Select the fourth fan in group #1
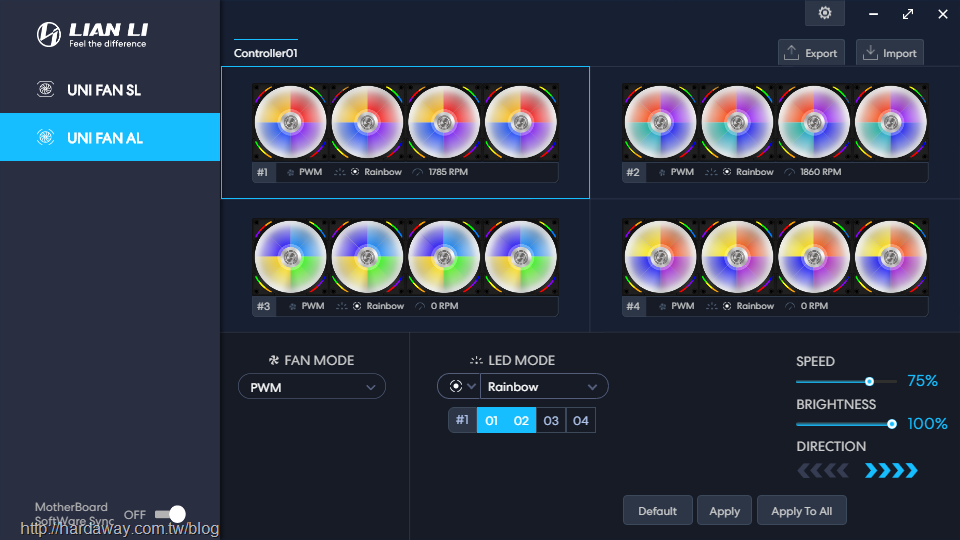The image size is (960, 540). 521,122
